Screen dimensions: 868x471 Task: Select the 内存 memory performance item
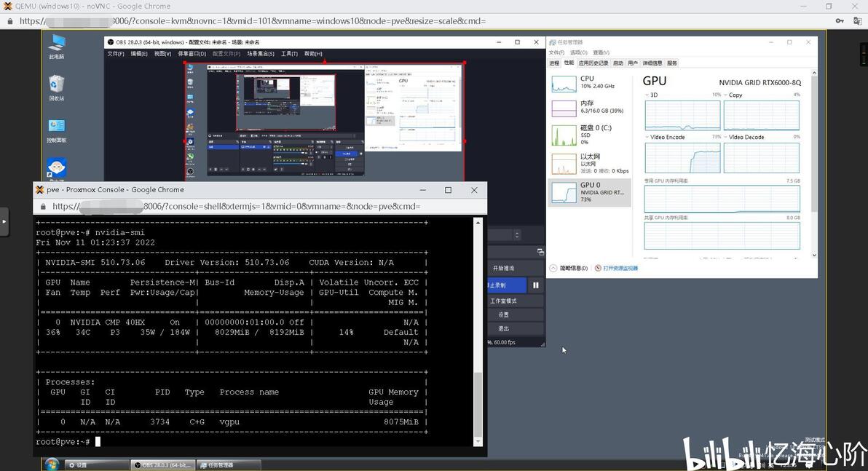pos(590,108)
